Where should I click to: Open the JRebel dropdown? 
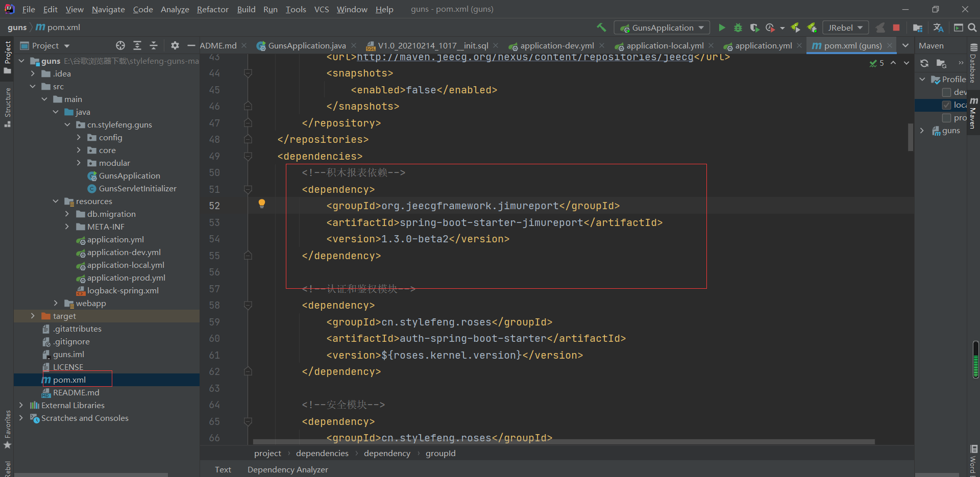coord(846,28)
